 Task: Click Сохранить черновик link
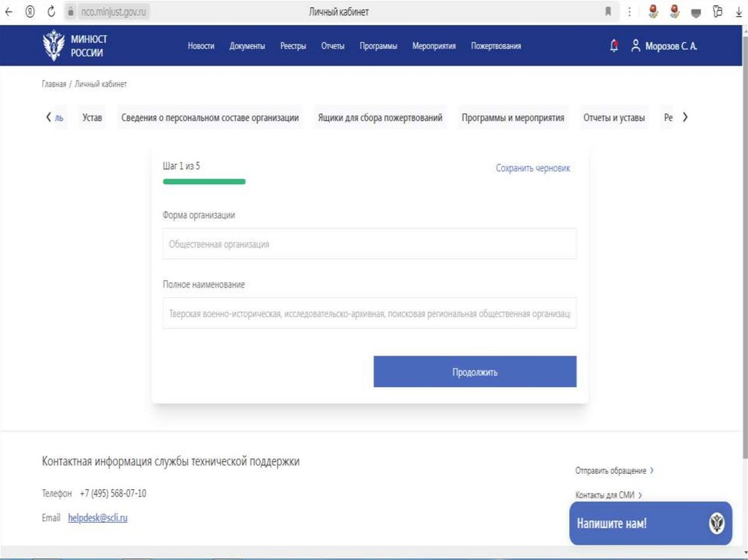coord(533,168)
